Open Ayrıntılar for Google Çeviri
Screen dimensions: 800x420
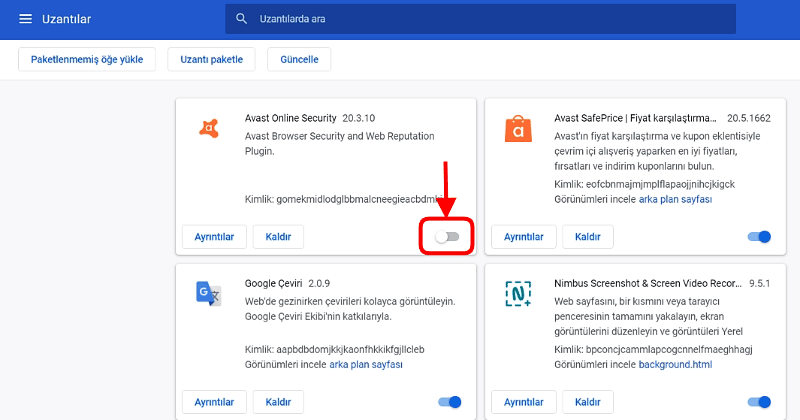point(214,402)
